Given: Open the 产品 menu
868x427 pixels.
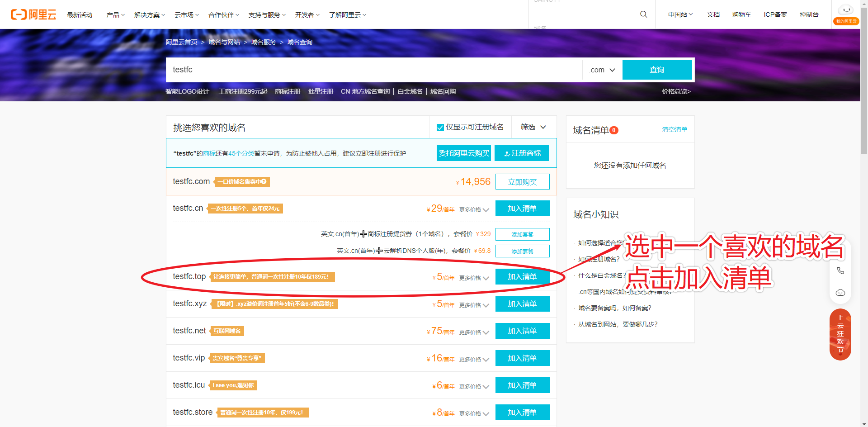Looking at the screenshot, I should point(115,15).
